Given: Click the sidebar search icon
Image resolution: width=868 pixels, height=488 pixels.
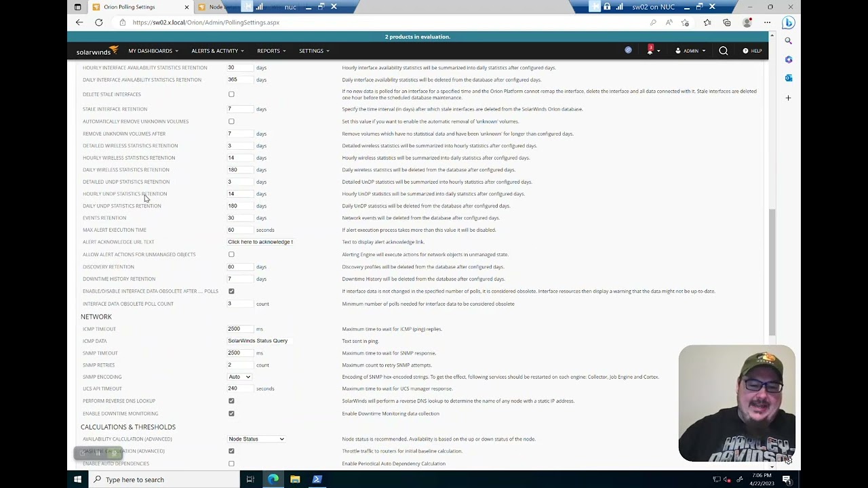Looking at the screenshot, I should click(788, 41).
